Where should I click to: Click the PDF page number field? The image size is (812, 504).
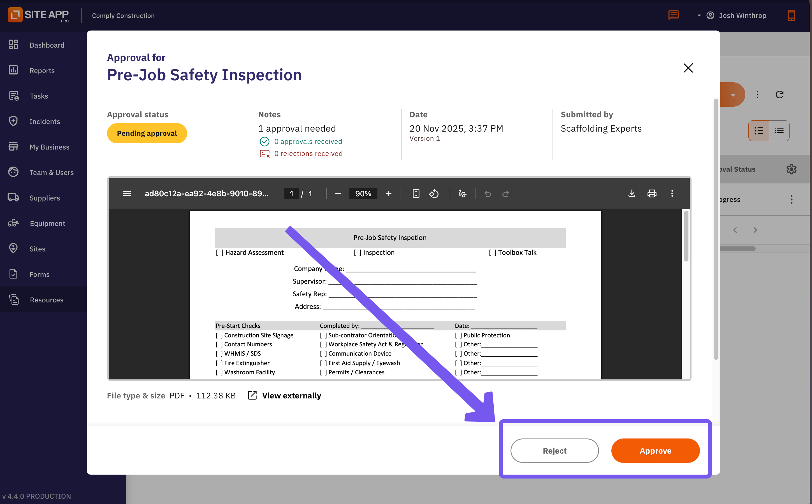[x=291, y=193]
